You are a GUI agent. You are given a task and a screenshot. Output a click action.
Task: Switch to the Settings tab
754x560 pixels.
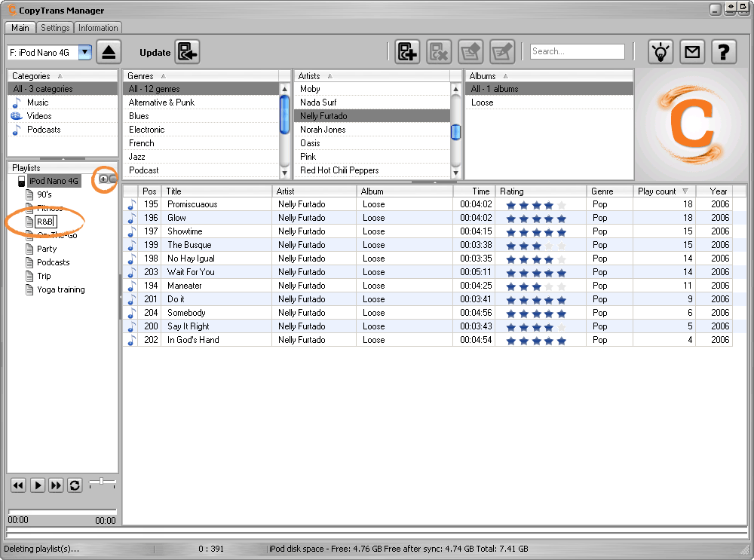coord(55,28)
